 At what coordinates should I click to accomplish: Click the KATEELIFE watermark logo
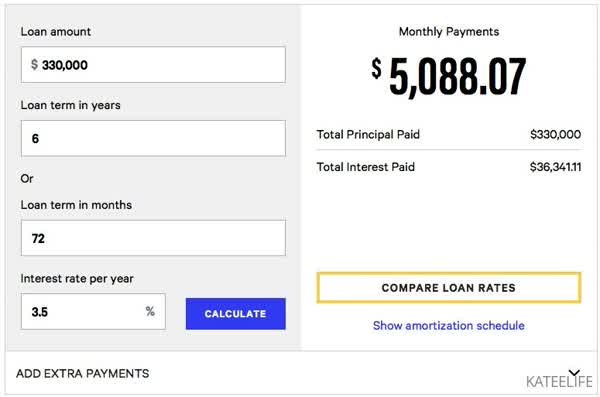[x=559, y=381]
